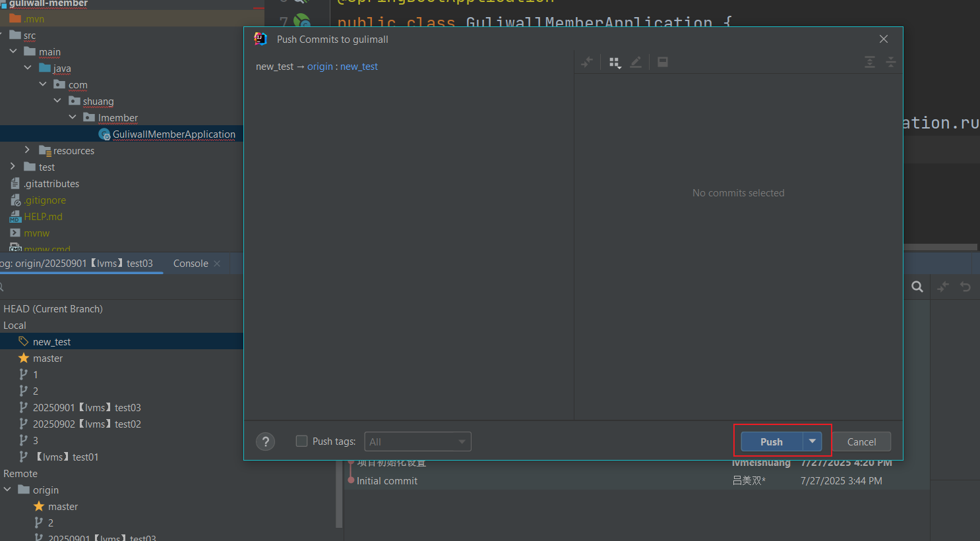Image resolution: width=980 pixels, height=541 pixels.
Task: Expand the test folder
Action: pos(13,167)
